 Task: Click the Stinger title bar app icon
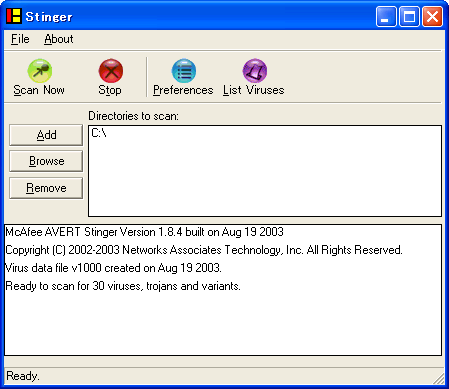coord(14,16)
